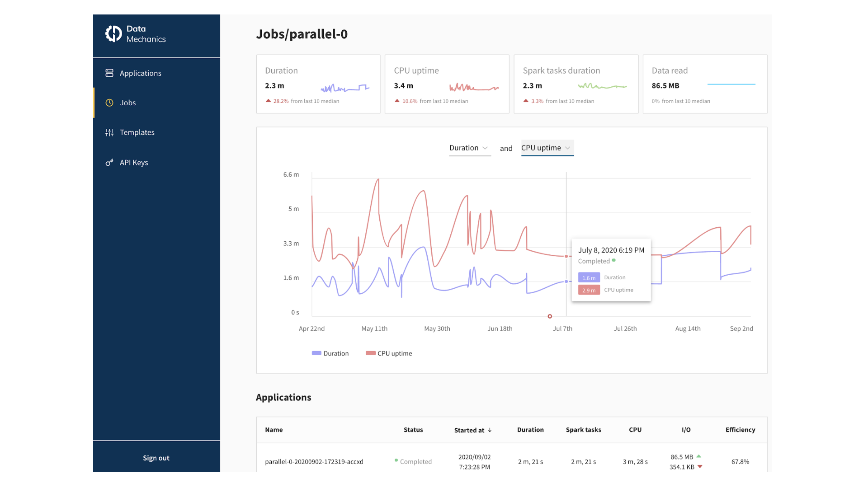
Task: Toggle the Duration line visibility in legend
Action: [330, 353]
